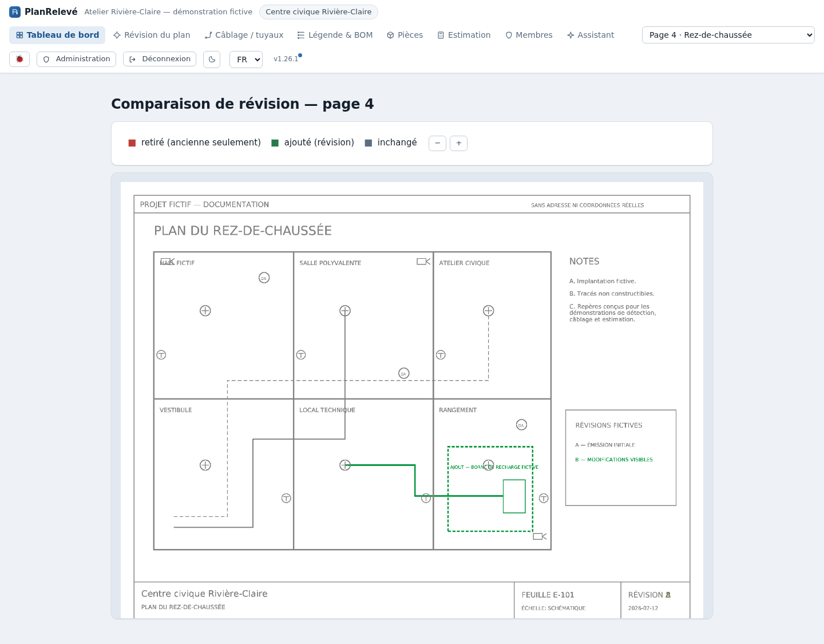Click the version v1.26.1 label

(286, 59)
